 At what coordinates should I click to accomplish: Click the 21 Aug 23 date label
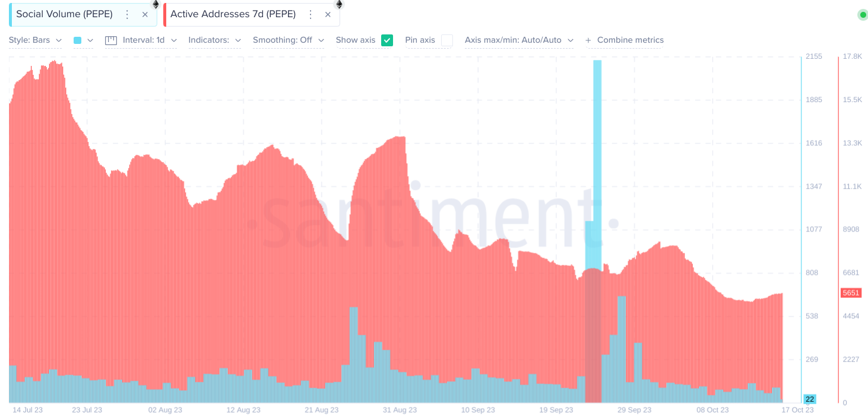pos(321,410)
